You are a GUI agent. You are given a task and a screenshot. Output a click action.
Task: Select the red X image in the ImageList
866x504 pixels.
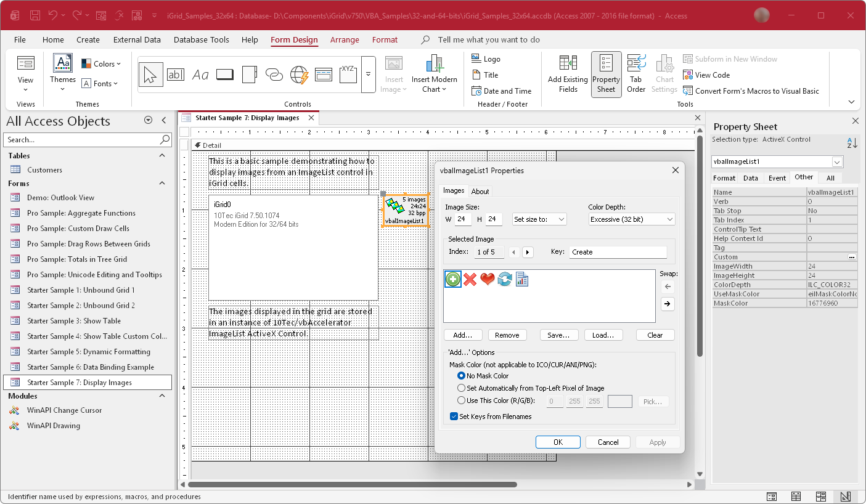pyautogui.click(x=470, y=279)
